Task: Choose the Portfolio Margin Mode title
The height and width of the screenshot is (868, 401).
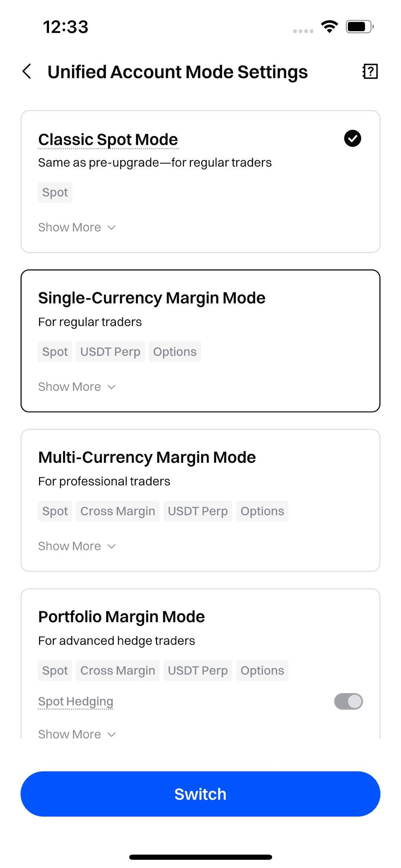Action: point(121,617)
